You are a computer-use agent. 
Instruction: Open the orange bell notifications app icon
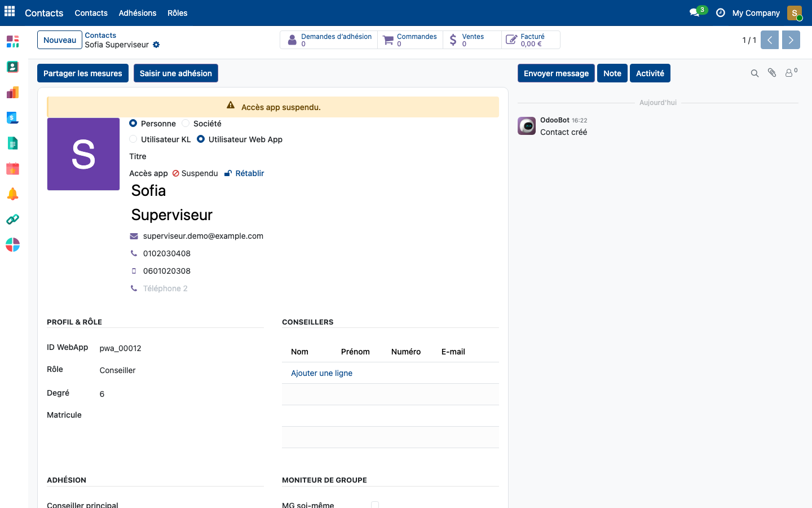[12, 194]
